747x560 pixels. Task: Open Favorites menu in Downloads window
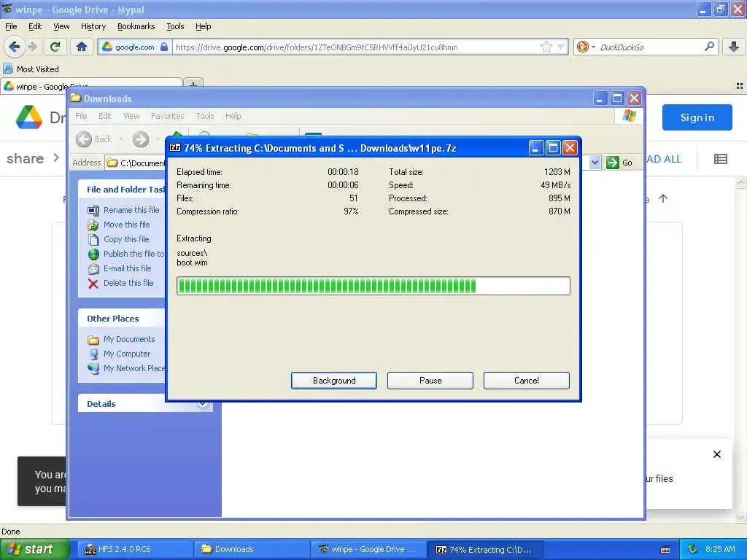167,116
